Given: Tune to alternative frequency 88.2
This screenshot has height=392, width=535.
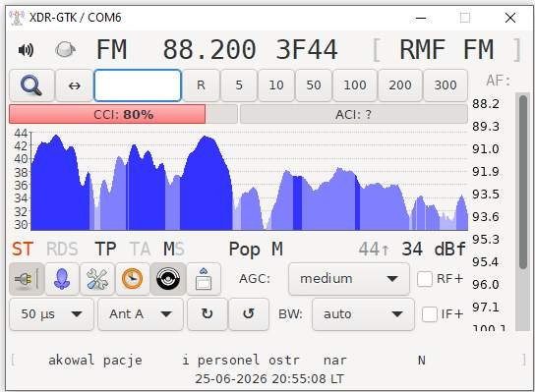Looking at the screenshot, I should (x=486, y=103).
